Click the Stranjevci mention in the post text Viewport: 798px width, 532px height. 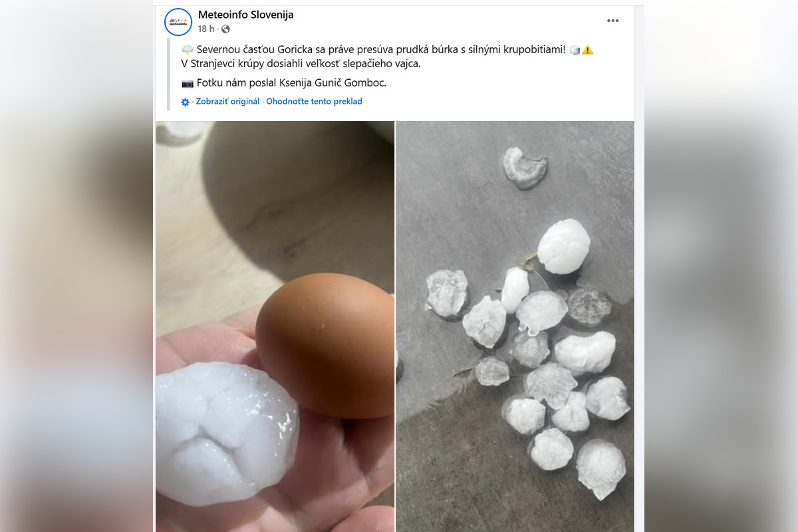(x=214, y=65)
